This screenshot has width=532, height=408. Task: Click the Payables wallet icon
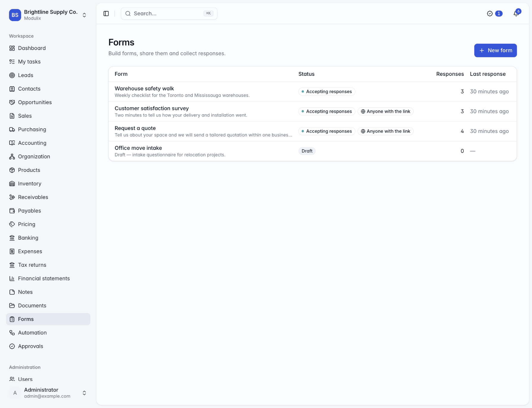pos(12,211)
